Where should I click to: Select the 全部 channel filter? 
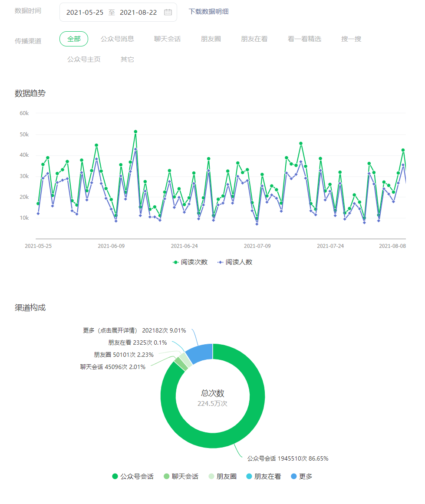tap(74, 39)
